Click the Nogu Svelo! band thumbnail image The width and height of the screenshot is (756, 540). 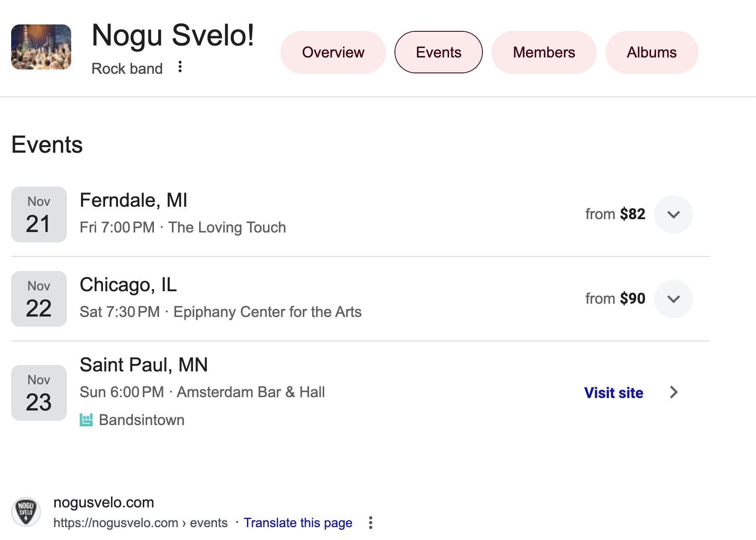pos(41,47)
